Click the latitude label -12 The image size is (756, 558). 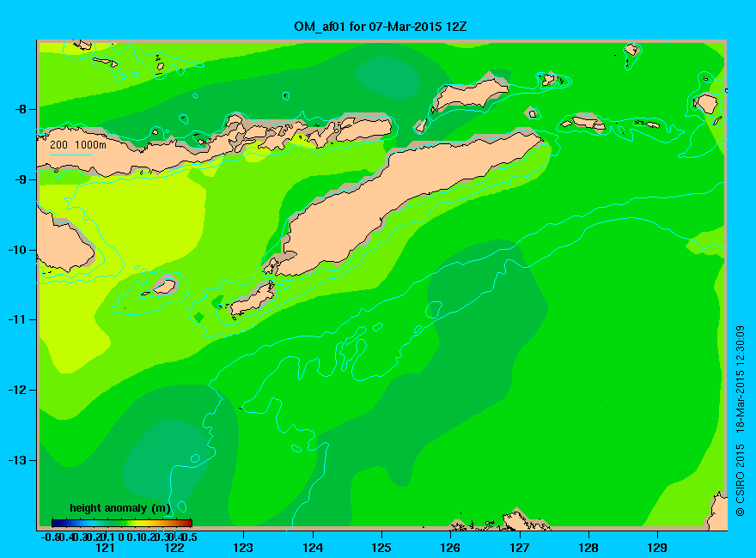(17, 391)
